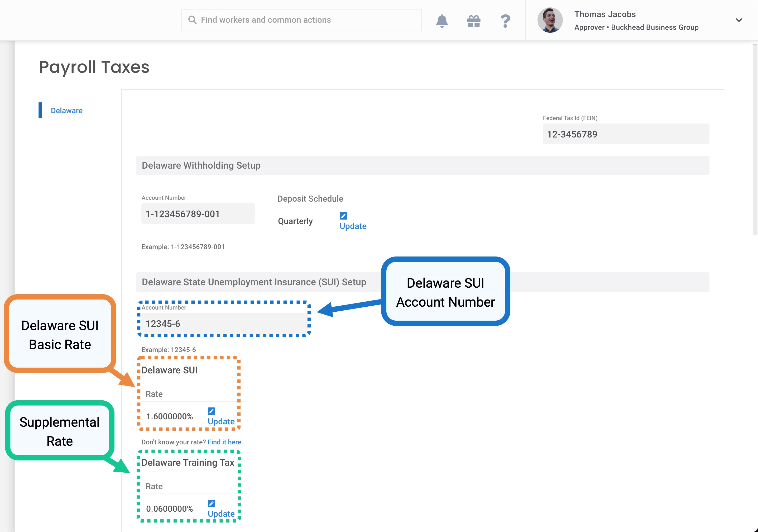Image resolution: width=758 pixels, height=532 pixels.
Task: Click pencil edit icon for Delaware SUI rate
Action: coord(211,411)
